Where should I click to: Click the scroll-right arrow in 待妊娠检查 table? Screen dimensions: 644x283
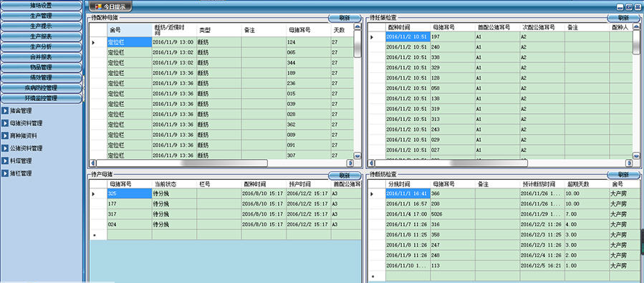tap(629, 163)
